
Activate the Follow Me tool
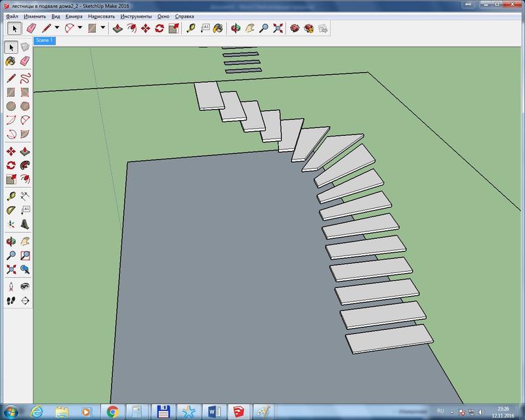coord(26,165)
